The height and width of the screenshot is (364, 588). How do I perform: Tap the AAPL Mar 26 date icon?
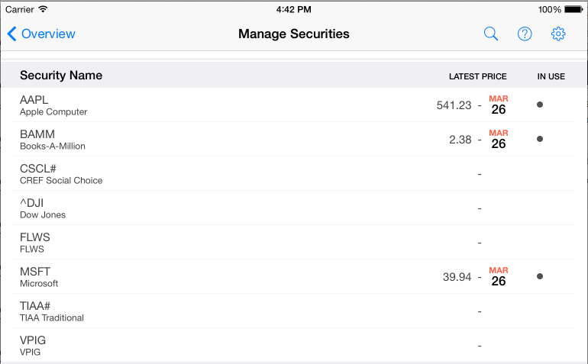(499, 105)
